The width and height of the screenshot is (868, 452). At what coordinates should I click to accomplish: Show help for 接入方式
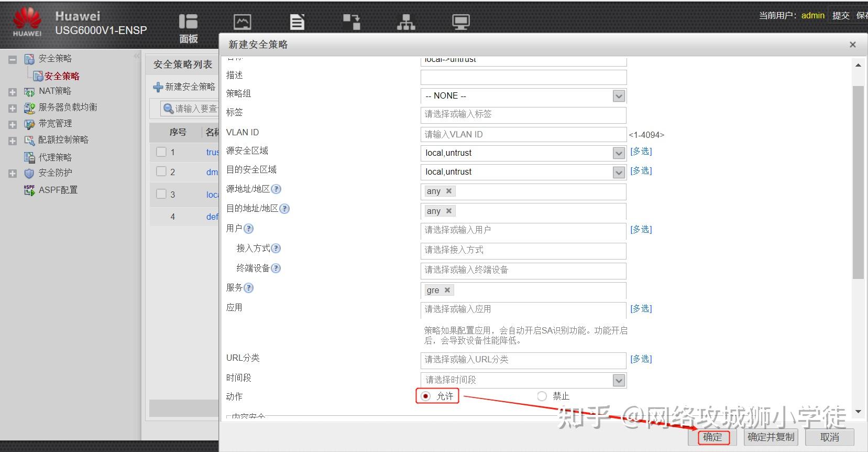click(276, 249)
